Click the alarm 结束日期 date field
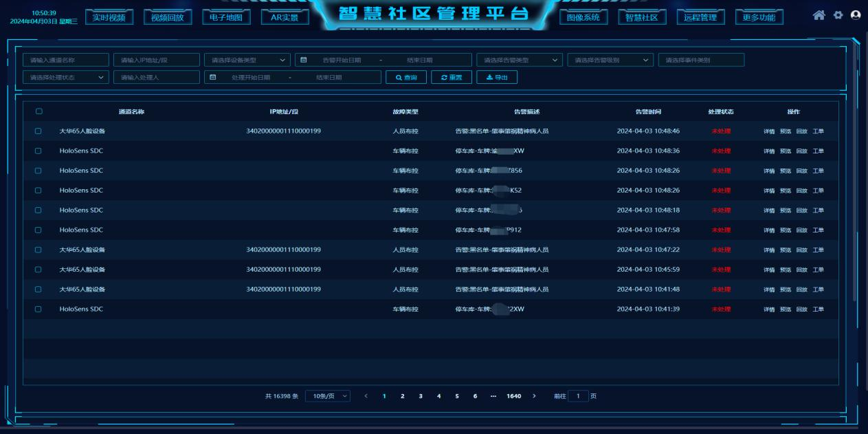 [x=420, y=60]
